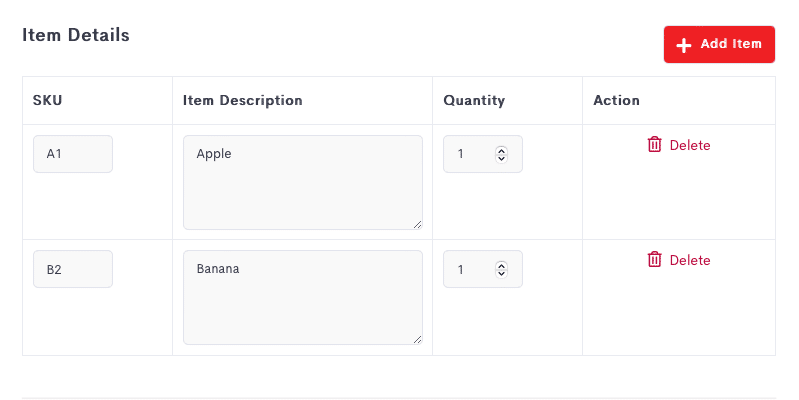This screenshot has width=799, height=400.
Task: Increase quantity for Banana row
Action: 501,265
